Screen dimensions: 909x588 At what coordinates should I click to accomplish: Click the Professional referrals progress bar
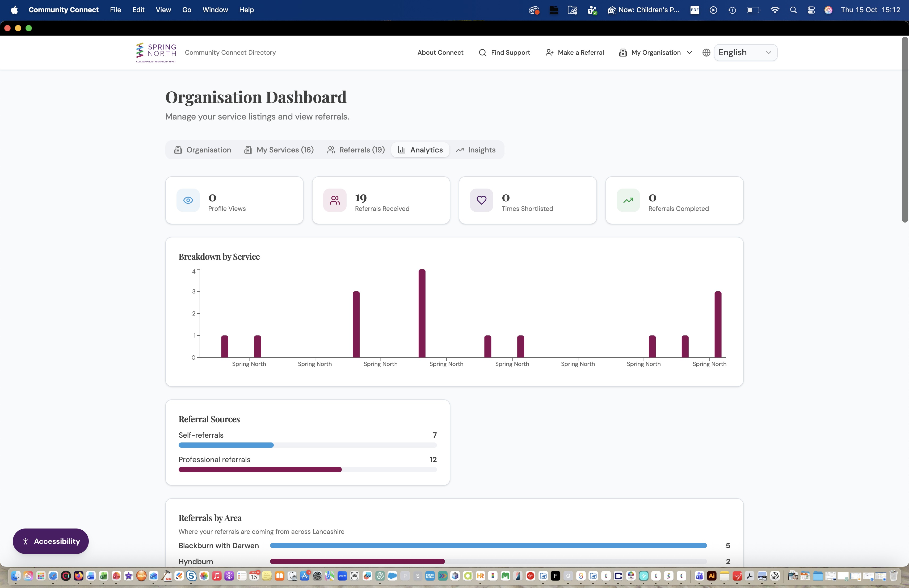coord(308,470)
